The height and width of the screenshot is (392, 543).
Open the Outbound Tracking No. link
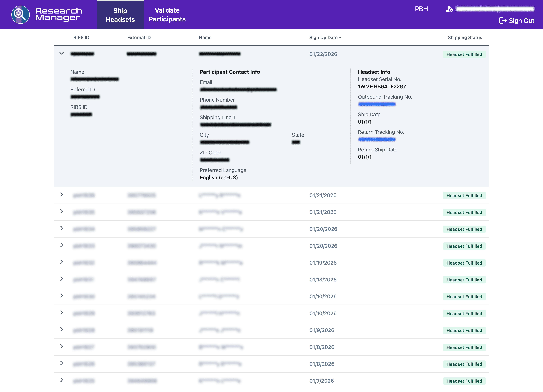377,104
